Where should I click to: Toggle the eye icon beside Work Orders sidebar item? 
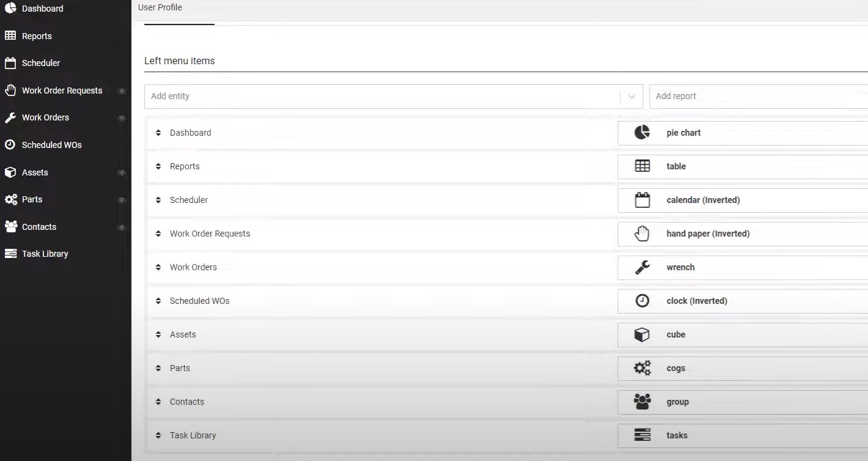click(122, 117)
